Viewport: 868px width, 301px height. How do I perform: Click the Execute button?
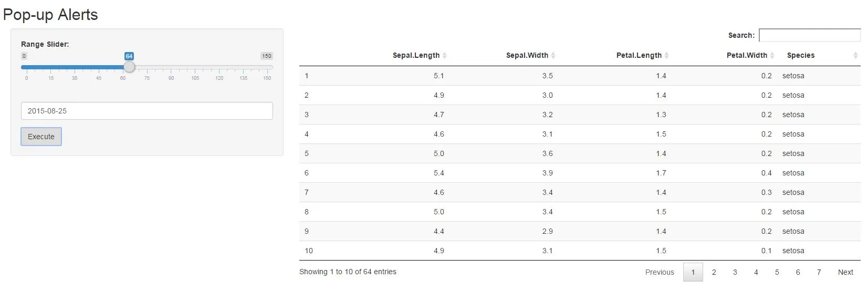[x=41, y=137]
